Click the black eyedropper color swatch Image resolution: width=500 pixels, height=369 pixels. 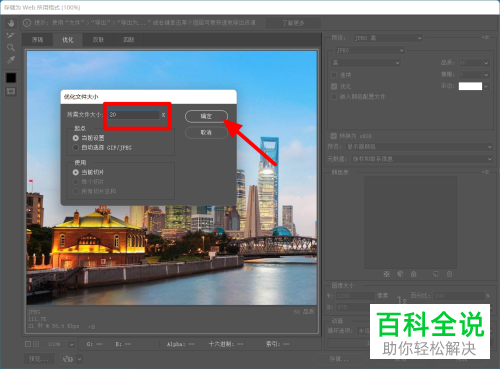click(x=11, y=78)
